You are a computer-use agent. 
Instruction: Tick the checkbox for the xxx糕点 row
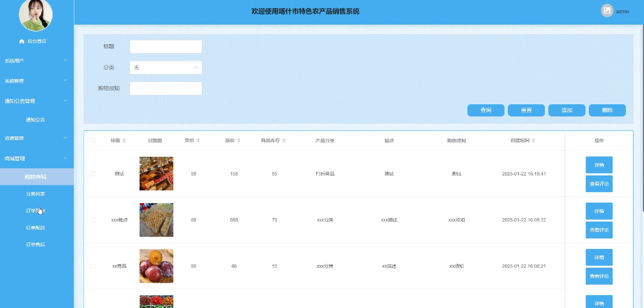93,220
